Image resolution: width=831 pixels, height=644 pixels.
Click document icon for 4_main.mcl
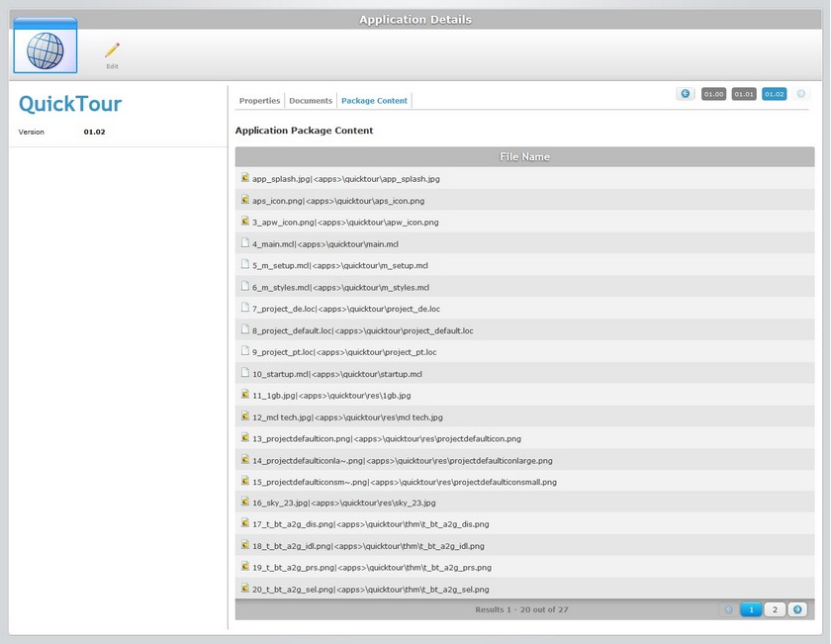click(x=245, y=242)
